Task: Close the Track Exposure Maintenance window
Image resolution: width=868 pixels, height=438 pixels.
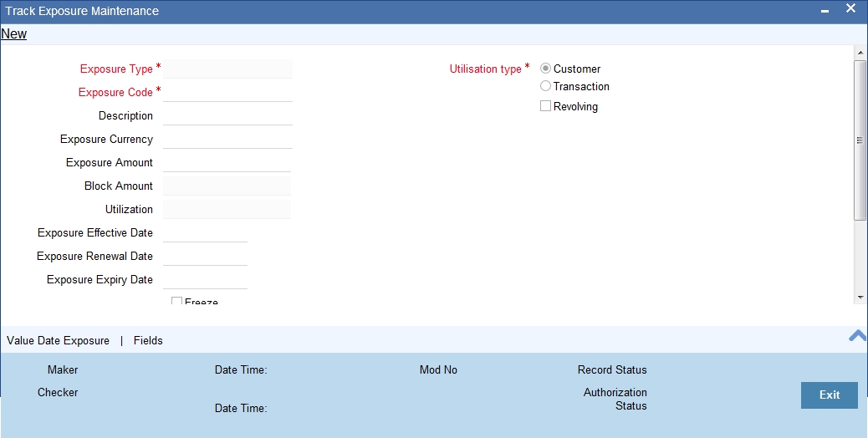Action: pos(850,8)
